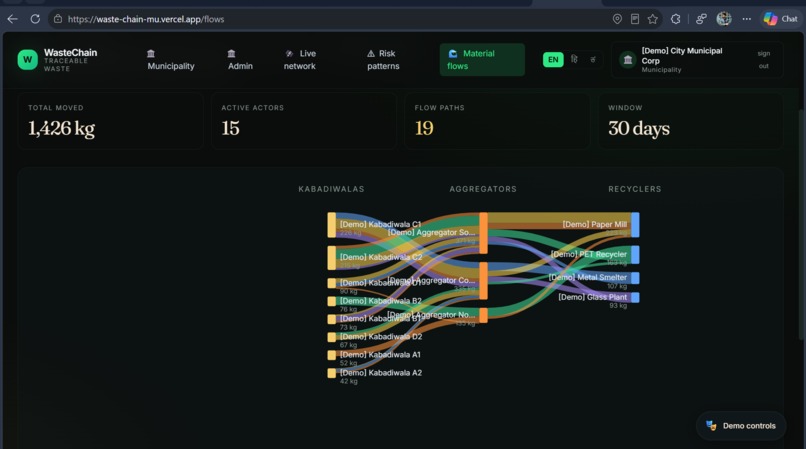This screenshot has width=806, height=449.
Task: Click the green WasteChain W logo
Action: click(x=27, y=60)
